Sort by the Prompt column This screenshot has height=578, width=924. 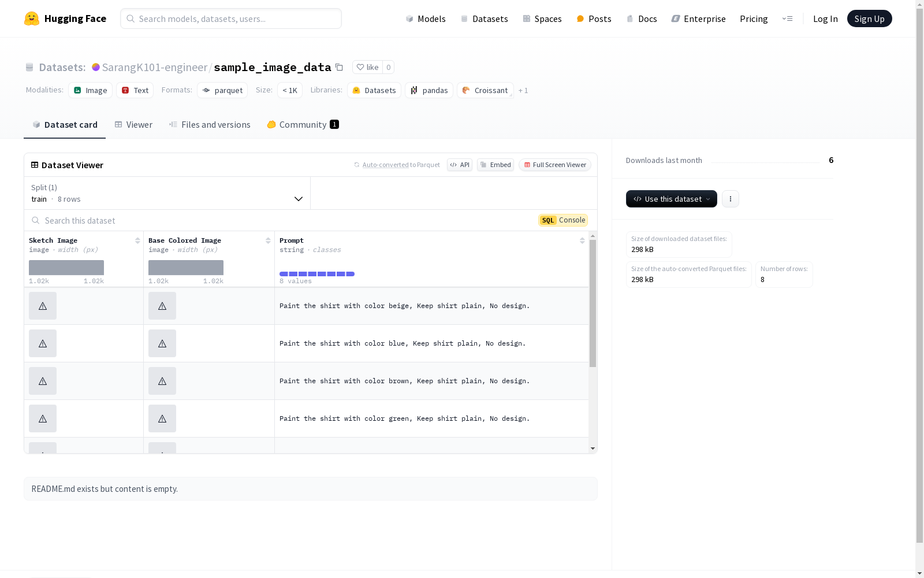tap(582, 240)
